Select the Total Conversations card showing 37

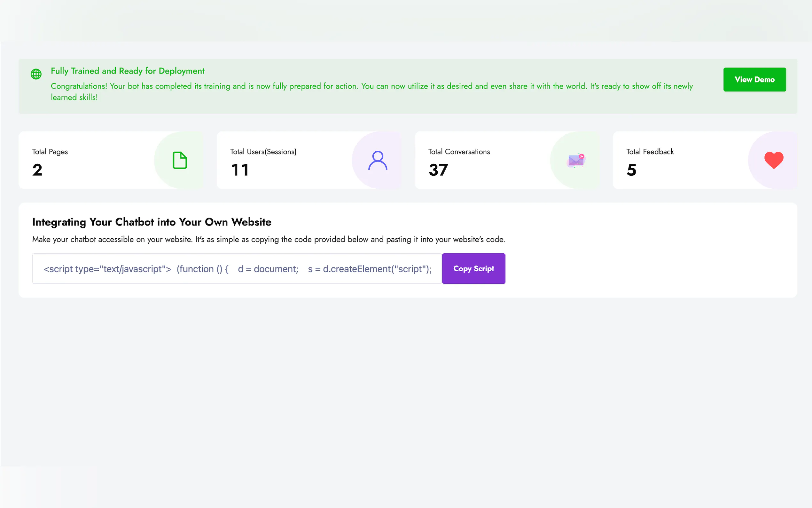507,160
